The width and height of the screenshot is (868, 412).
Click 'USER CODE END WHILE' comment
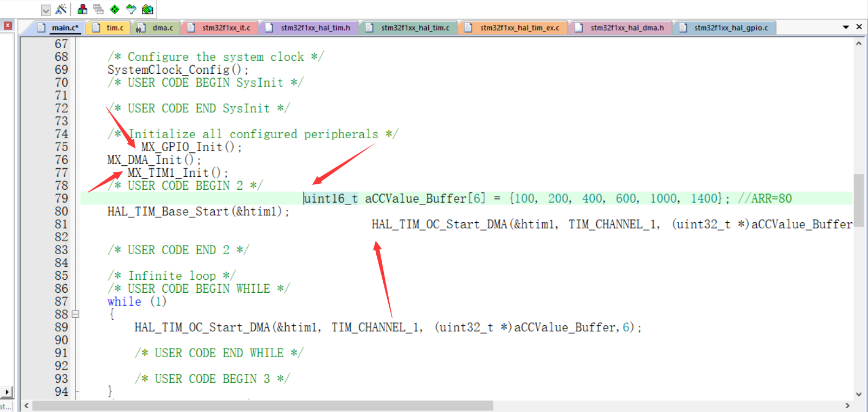click(x=219, y=353)
